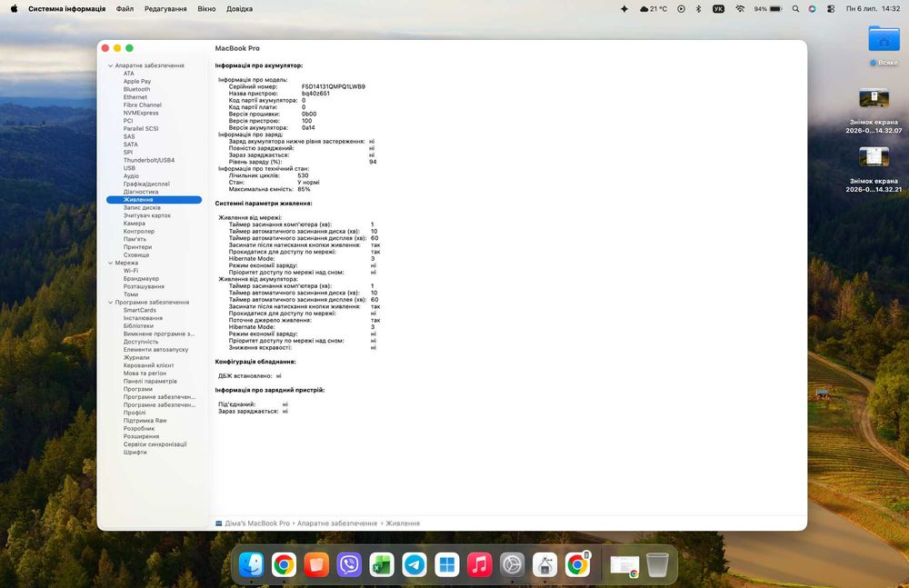
Task: Open the minimized window thumbnail in Dock
Action: click(x=624, y=565)
